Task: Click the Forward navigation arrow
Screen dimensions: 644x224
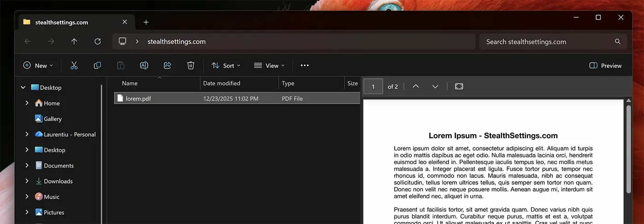Action: coord(51,41)
